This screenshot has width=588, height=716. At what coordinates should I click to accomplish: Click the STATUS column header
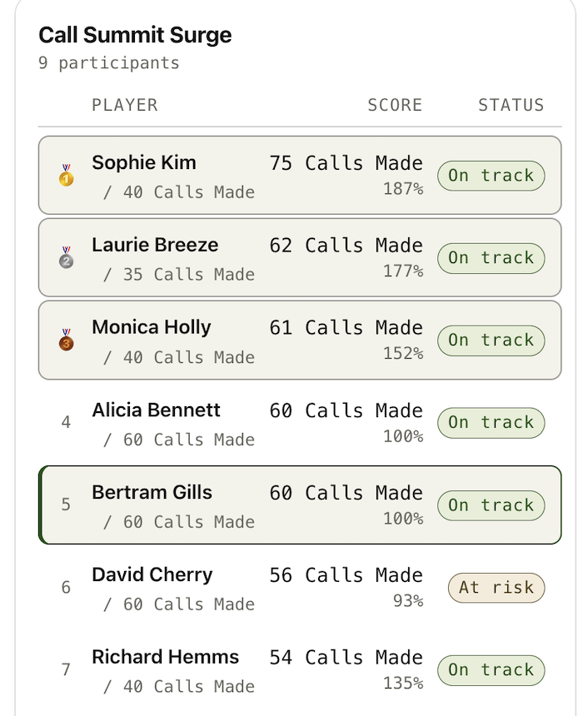click(511, 105)
